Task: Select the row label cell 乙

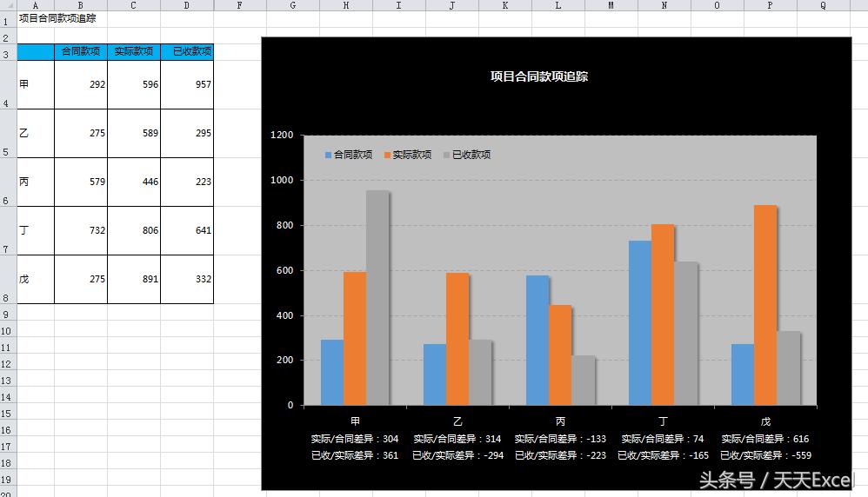Action: coord(36,133)
